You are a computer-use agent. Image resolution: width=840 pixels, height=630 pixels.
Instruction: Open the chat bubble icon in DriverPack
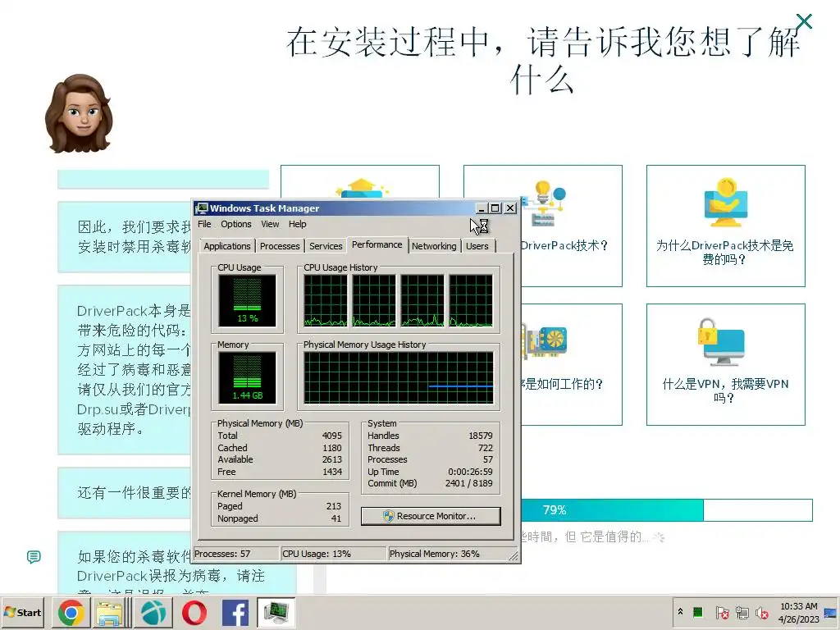pos(33,557)
